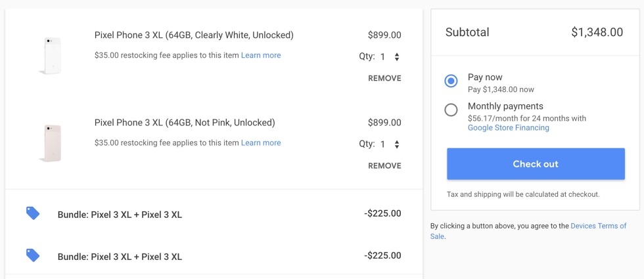Open the Google Store Financing link
644x279 pixels.
(x=508, y=128)
